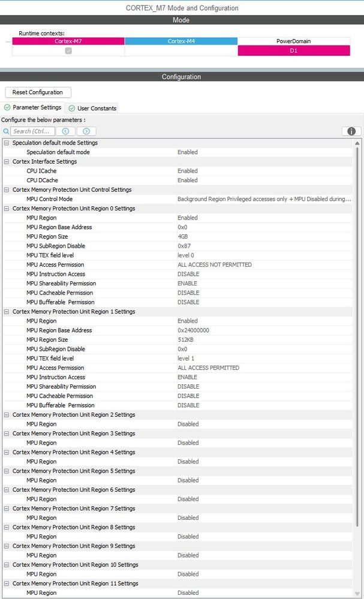This screenshot has height=599, width=364.
Task: Open the User Constants tab
Action: [x=92, y=108]
